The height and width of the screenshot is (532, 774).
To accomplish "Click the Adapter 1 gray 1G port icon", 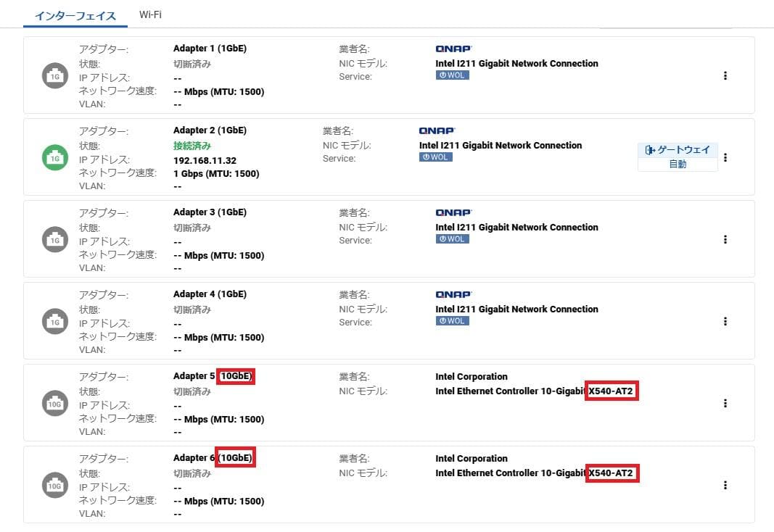I will 54,76.
